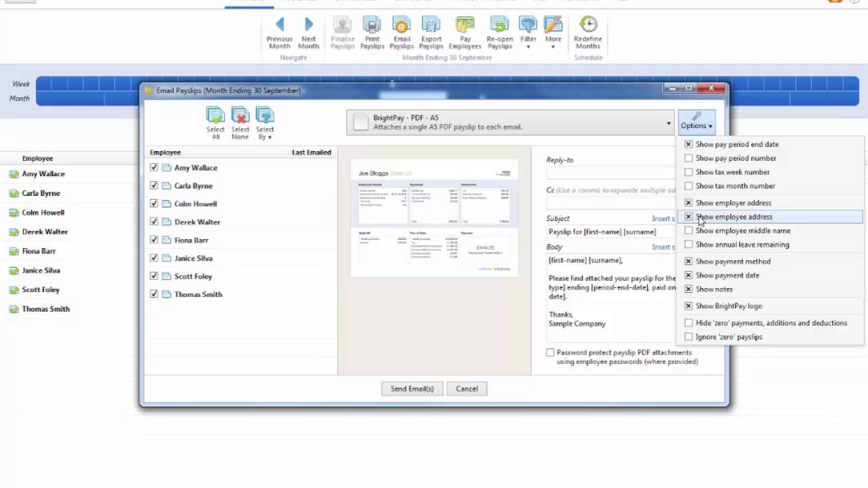Collapse the Options dropdown button

pyautogui.click(x=696, y=122)
